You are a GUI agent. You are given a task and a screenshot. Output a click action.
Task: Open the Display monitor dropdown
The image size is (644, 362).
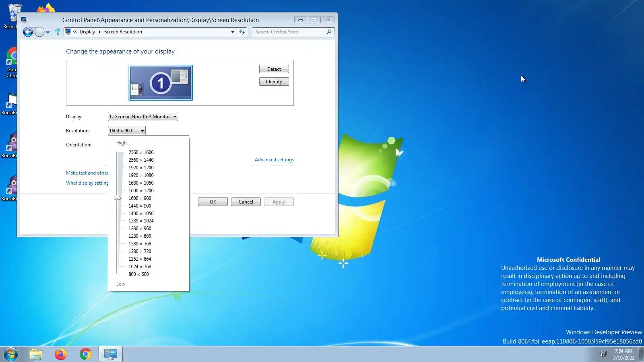(x=143, y=117)
